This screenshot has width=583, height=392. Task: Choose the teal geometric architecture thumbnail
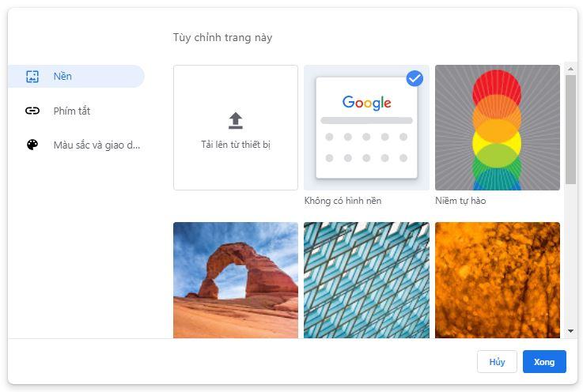pyautogui.click(x=366, y=280)
